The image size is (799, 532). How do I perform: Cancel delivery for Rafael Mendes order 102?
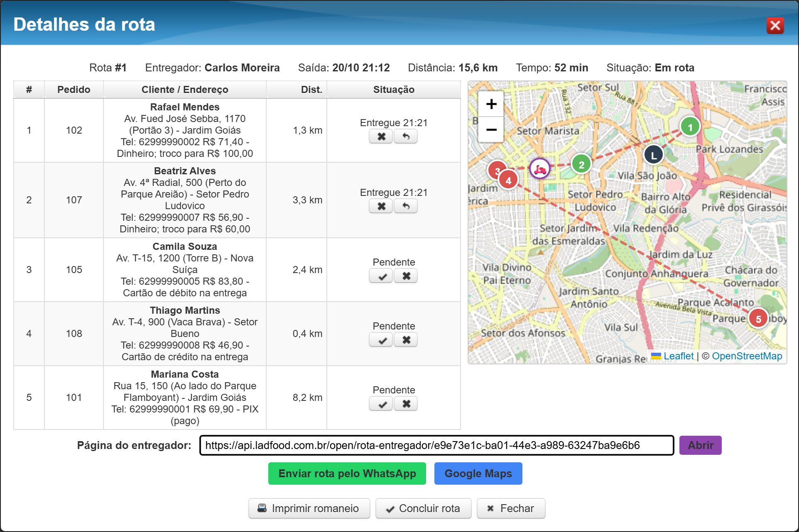381,137
